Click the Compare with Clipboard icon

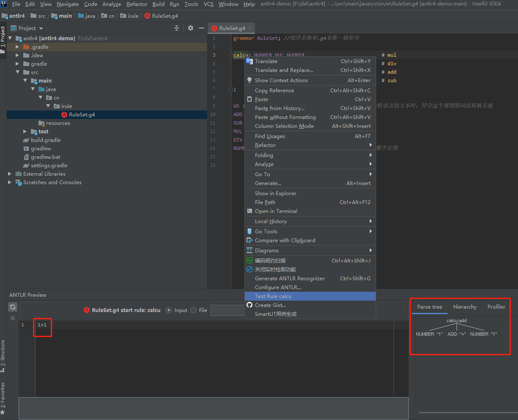tap(249, 240)
